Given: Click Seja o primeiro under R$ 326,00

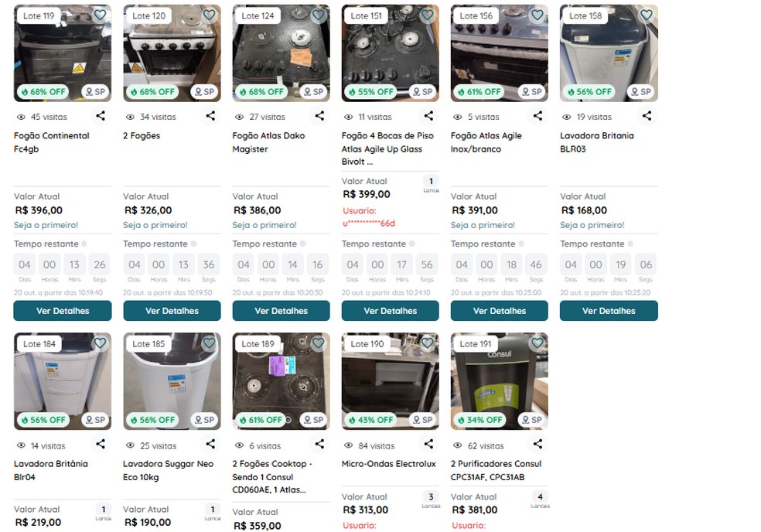Looking at the screenshot, I should click(155, 225).
